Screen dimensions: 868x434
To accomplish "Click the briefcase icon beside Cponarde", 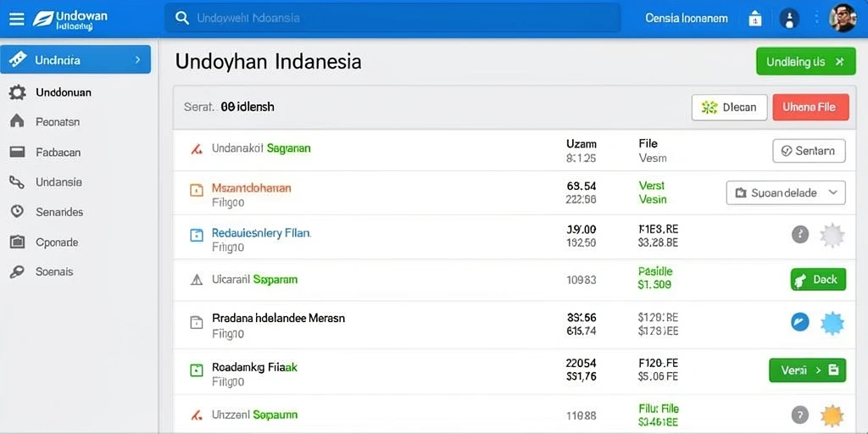I will point(17,242).
